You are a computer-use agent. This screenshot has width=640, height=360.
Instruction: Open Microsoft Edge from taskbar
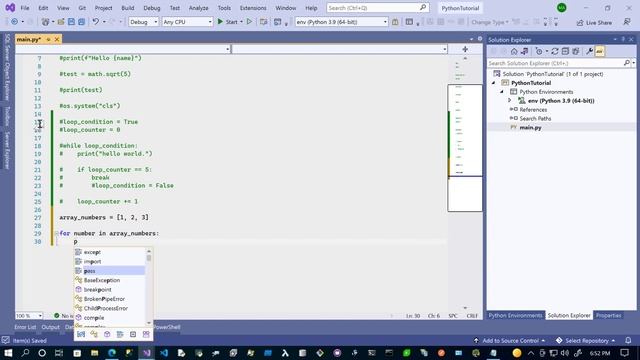[x=111, y=353]
